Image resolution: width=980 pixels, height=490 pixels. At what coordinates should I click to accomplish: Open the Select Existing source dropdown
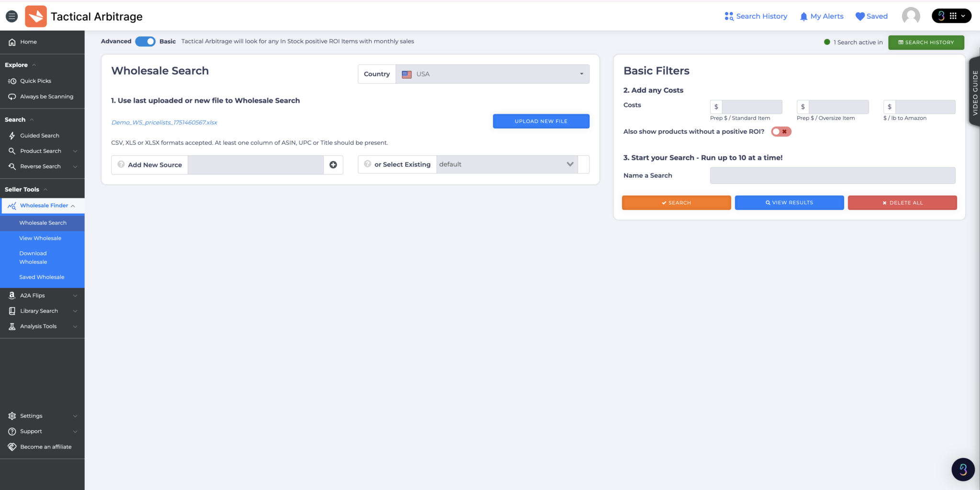click(506, 164)
